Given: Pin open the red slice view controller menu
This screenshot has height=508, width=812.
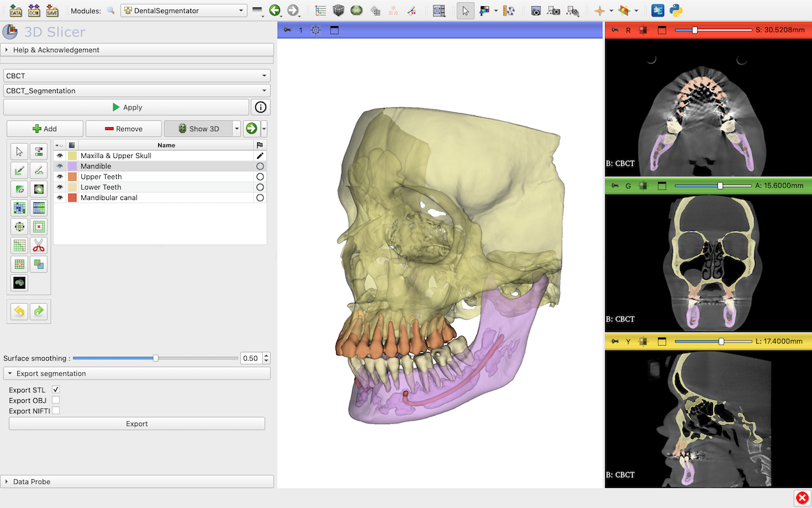Looking at the screenshot, I should coord(615,30).
